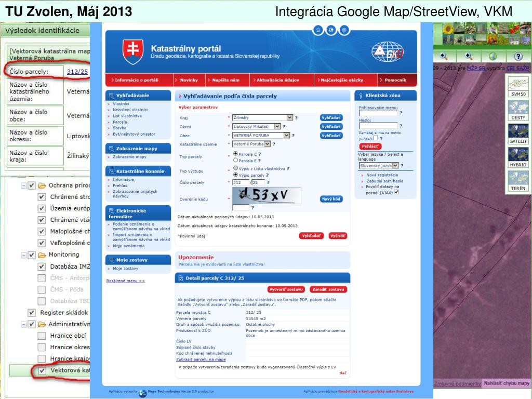The width and height of the screenshot is (532, 399).
Task: Open the Obec dropdown (VETERNÁ PORUBA)
Action: pos(261,136)
